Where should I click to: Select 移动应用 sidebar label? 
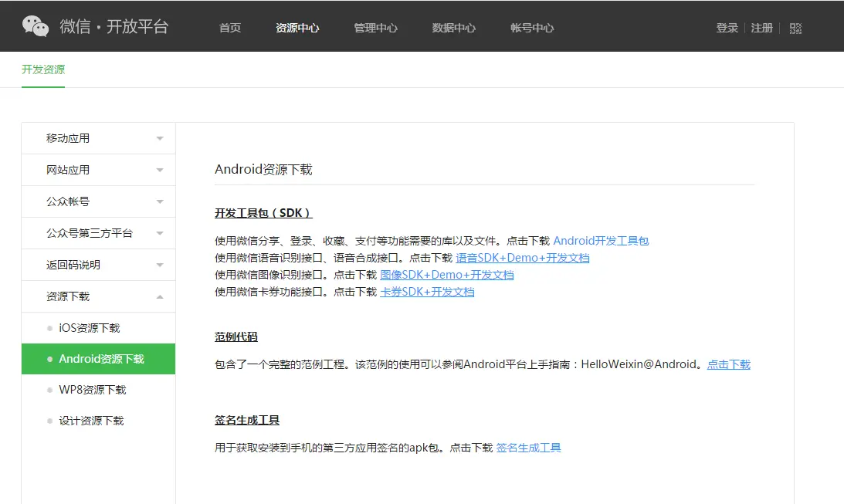tap(68, 138)
